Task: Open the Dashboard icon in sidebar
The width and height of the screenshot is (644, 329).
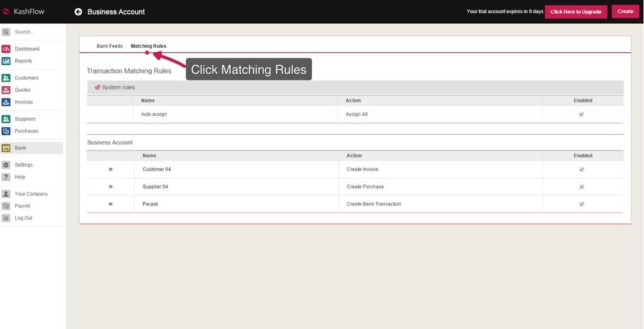Action: 6,49
